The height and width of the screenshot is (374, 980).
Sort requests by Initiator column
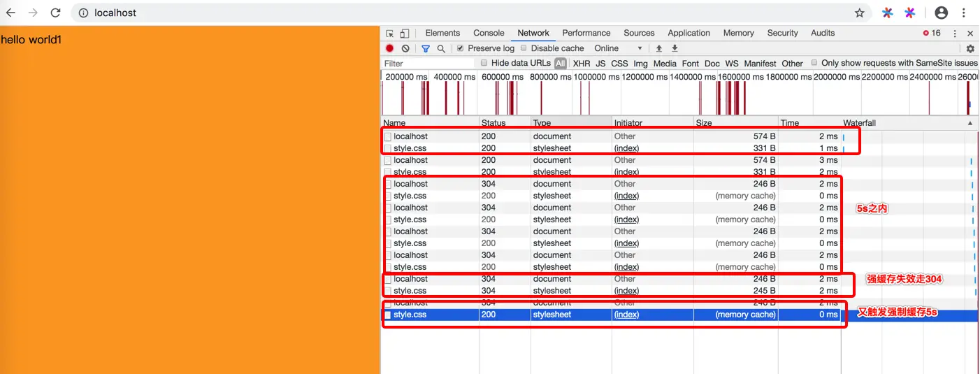pos(652,123)
